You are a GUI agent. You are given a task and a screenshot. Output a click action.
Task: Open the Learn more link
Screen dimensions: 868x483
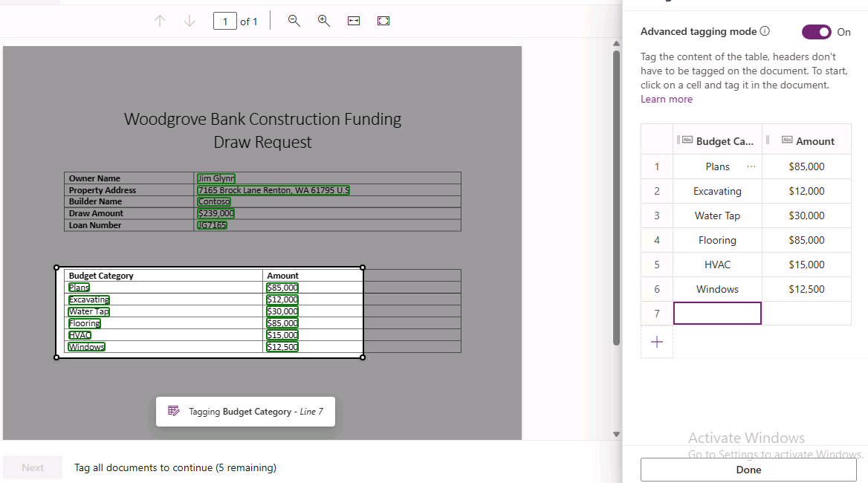point(666,99)
